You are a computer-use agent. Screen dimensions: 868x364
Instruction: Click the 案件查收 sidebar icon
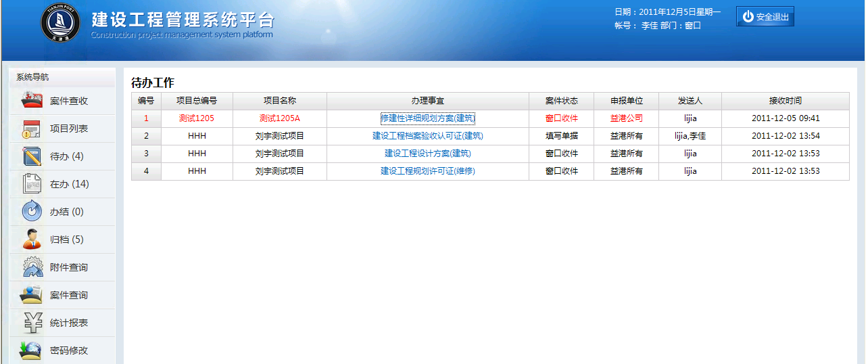click(32, 101)
